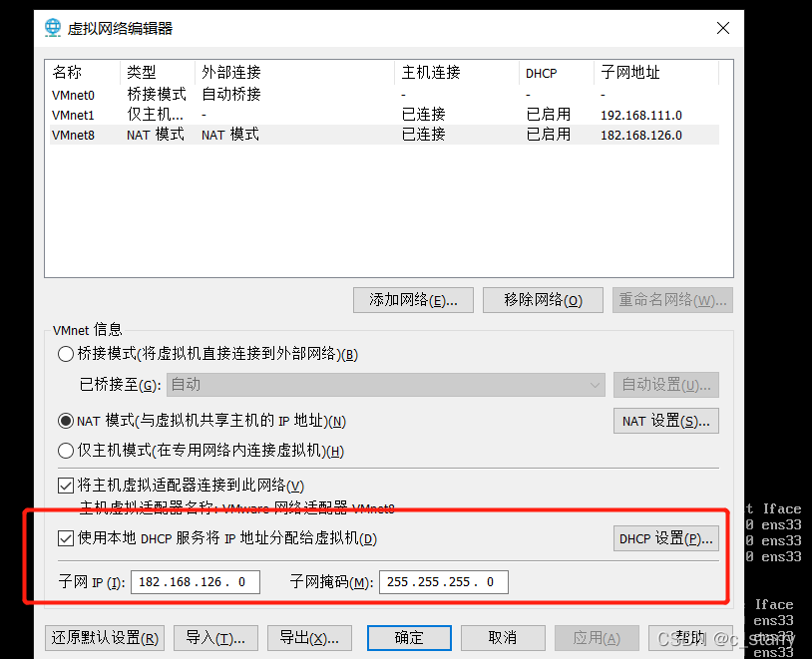The height and width of the screenshot is (659, 812).
Task: Click 添加网络(E)... button
Action: click(413, 300)
